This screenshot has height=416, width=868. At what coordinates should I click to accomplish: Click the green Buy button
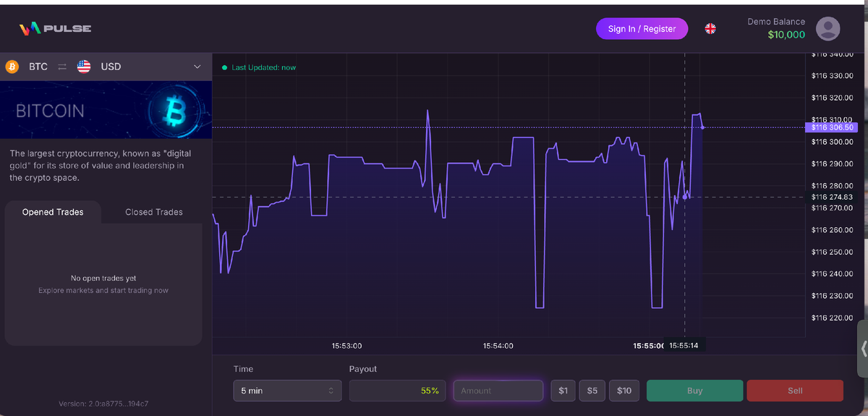[x=694, y=391]
